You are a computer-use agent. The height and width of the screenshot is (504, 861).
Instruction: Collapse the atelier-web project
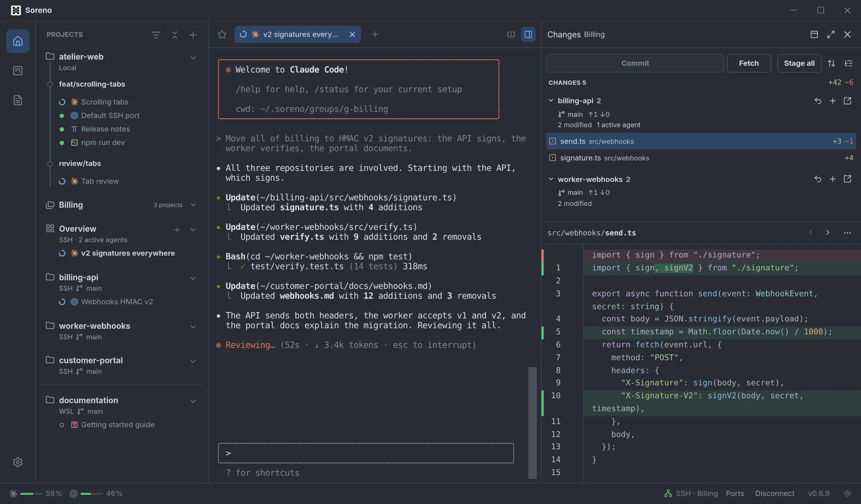pos(193,58)
